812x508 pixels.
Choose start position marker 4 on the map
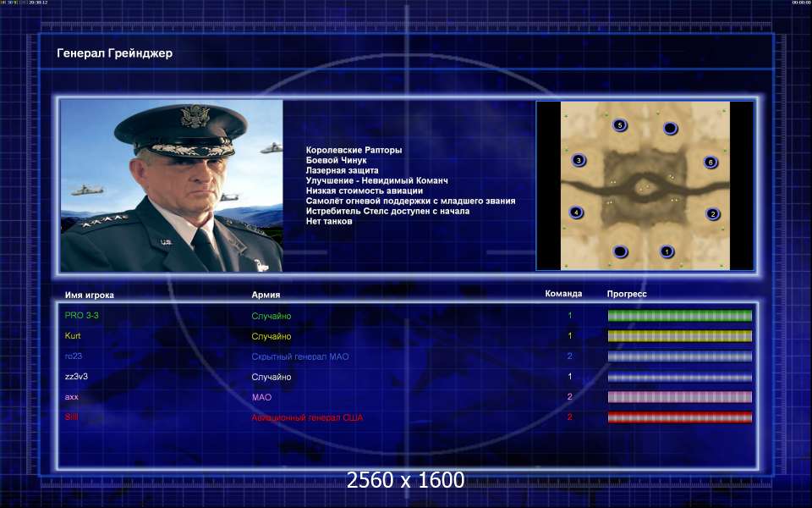[576, 213]
